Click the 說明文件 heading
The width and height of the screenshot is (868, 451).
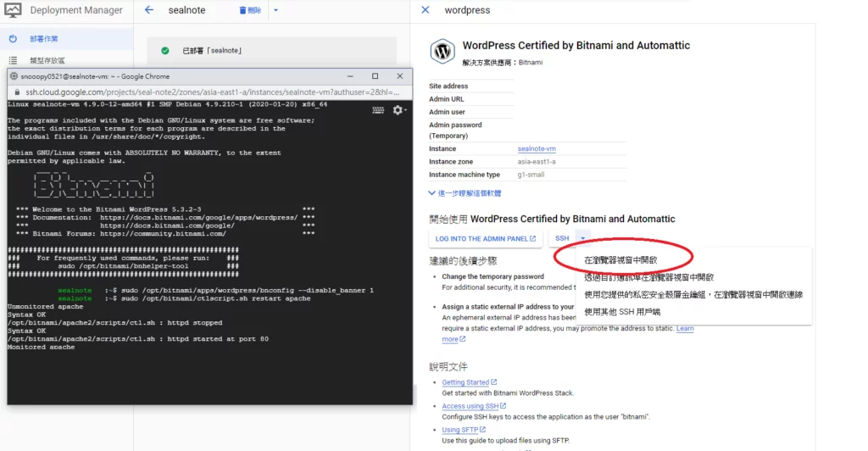click(448, 367)
